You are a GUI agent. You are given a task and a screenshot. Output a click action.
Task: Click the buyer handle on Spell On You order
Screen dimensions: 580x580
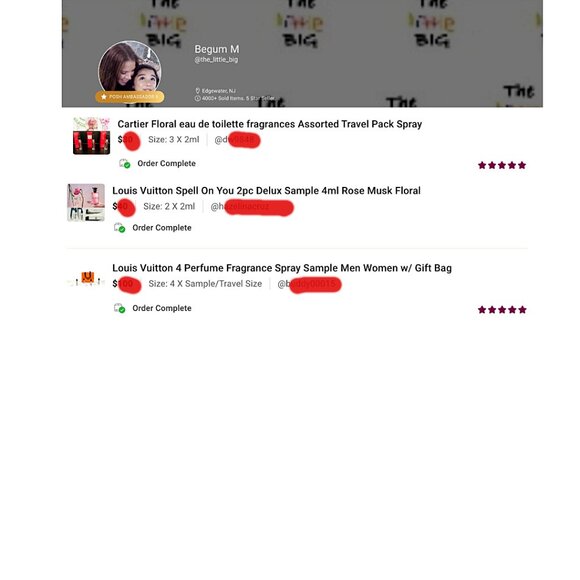[252, 207]
